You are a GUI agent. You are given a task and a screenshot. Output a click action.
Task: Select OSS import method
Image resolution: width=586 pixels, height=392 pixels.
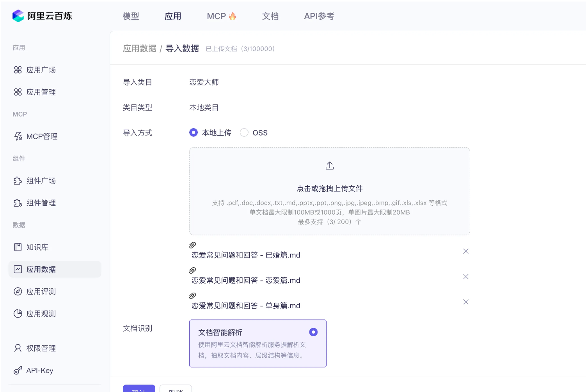(244, 133)
